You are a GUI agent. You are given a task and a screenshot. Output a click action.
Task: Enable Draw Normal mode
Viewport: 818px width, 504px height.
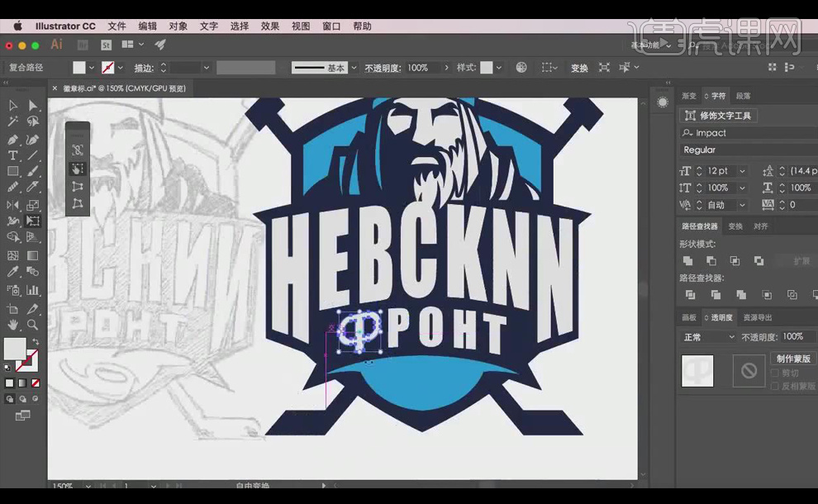9,399
